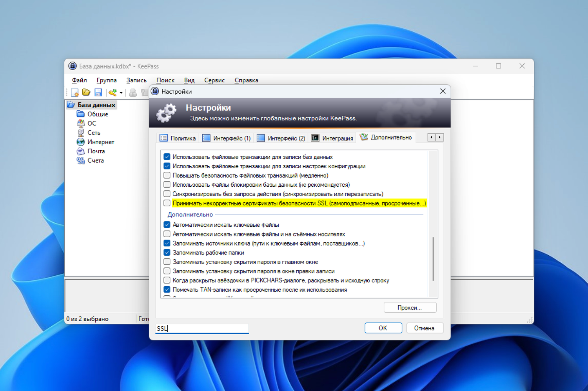The height and width of the screenshot is (391, 588).
Task: Tick the PICKCHARS-диалоге asterisks checkbox
Action: 167,280
